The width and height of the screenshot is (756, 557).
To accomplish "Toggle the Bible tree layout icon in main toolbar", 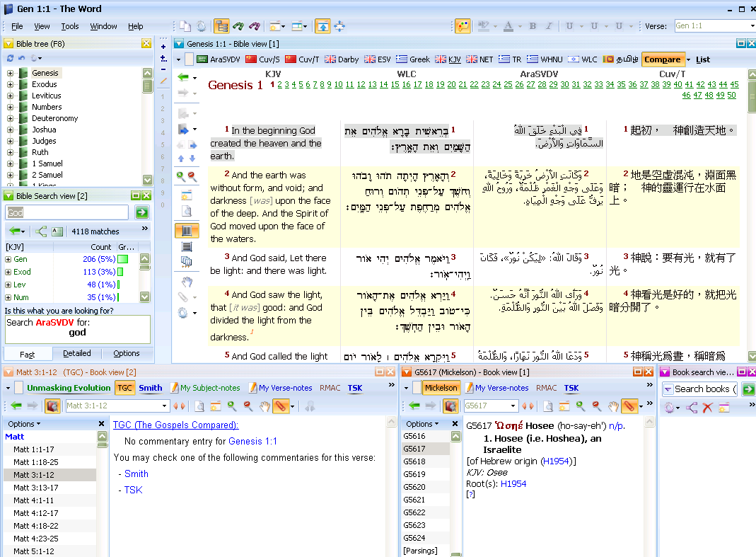I will [221, 26].
